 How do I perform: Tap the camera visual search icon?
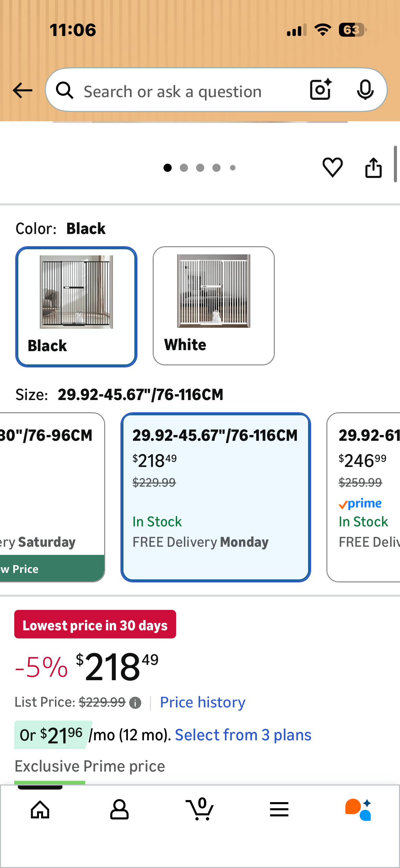[x=319, y=90]
